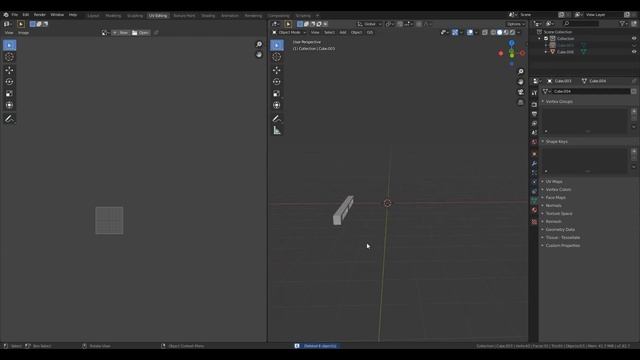Open the Global transform orientation dropdown
Screen dimensions: 640x360
369,24
